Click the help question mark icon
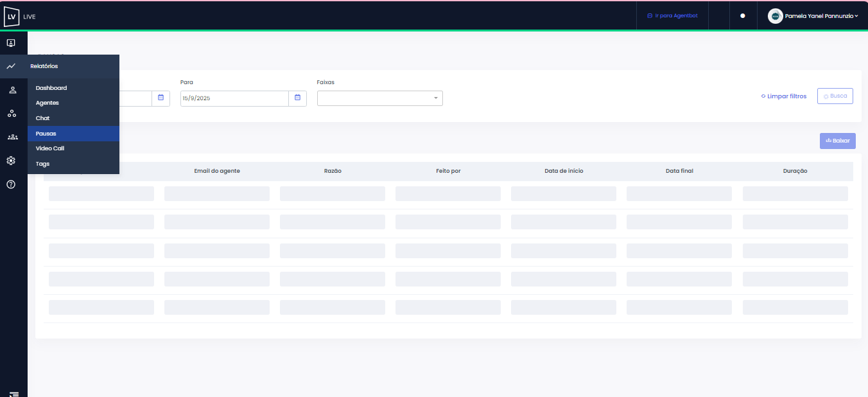868x397 pixels. point(11,184)
